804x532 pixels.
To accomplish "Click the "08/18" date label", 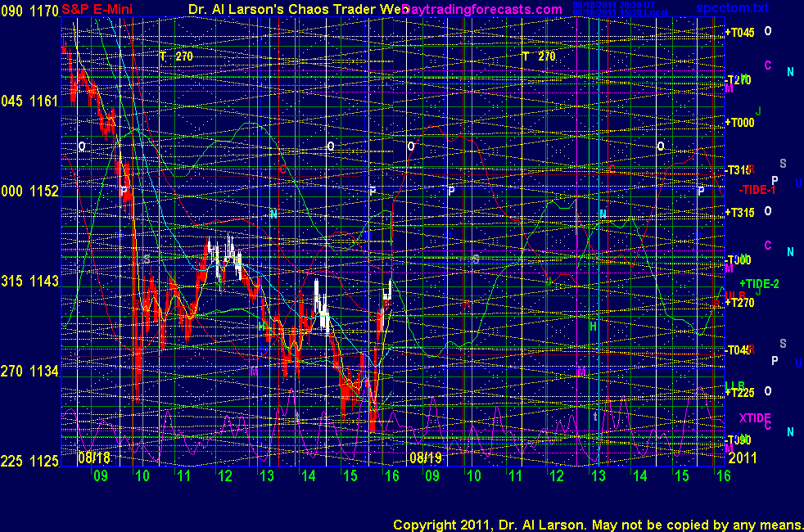I will [x=94, y=458].
